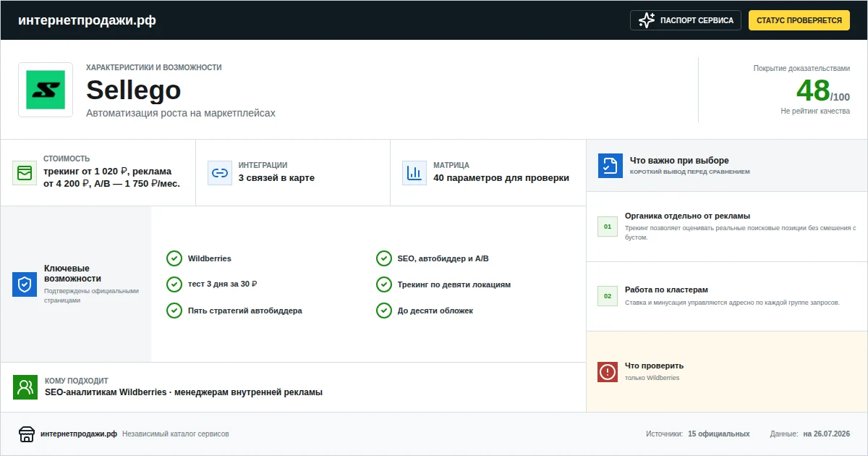Click the Статус проверяется button
Image resolution: width=868 pixels, height=456 pixels.
[x=799, y=20]
